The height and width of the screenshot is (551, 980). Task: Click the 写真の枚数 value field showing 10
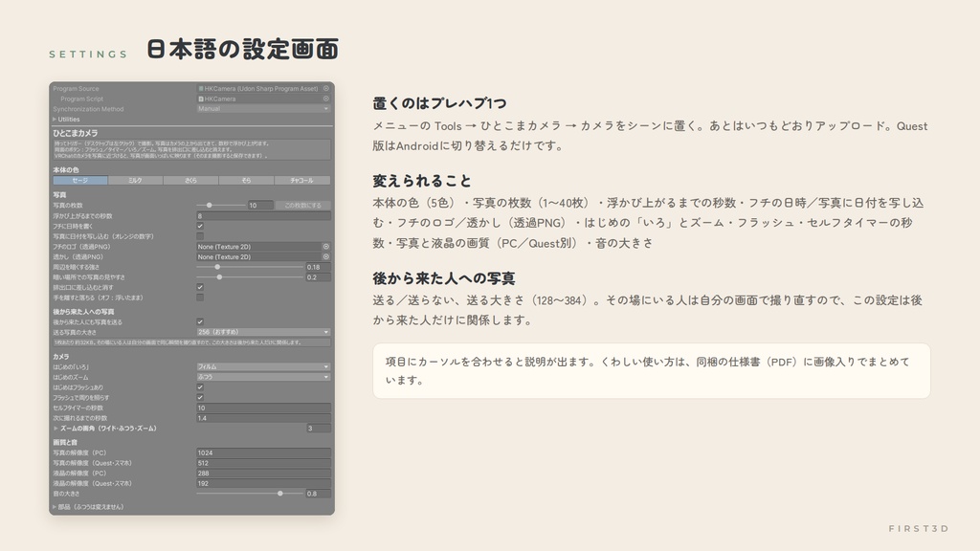coord(260,205)
